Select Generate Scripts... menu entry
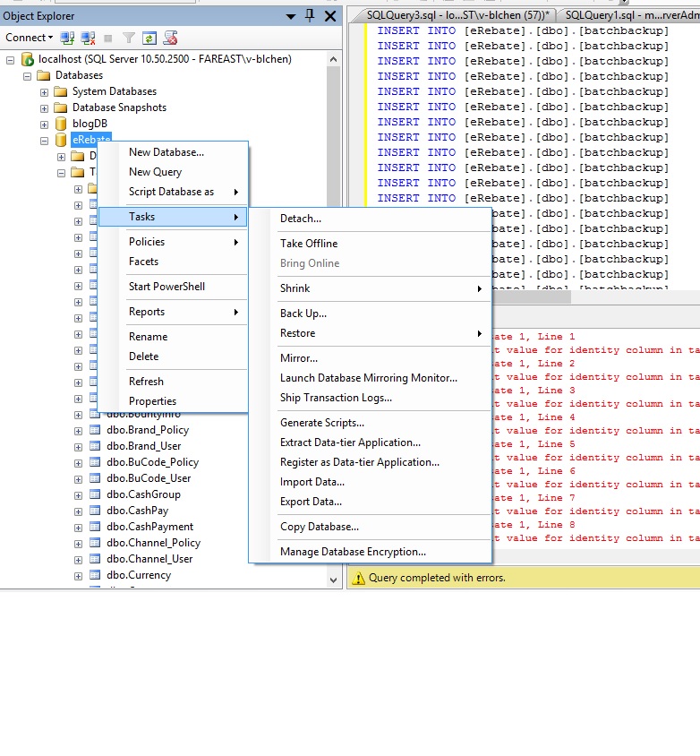The width and height of the screenshot is (700, 756). pos(321,423)
